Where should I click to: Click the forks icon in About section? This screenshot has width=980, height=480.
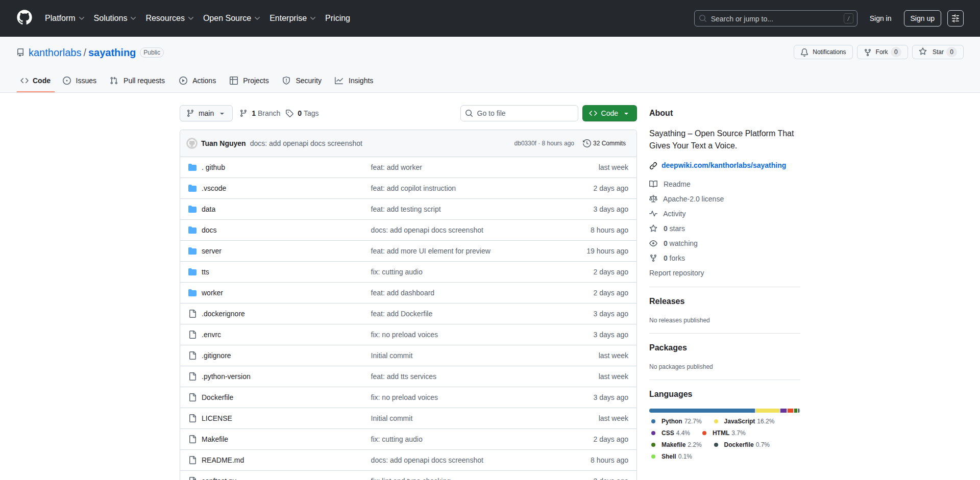pos(653,258)
